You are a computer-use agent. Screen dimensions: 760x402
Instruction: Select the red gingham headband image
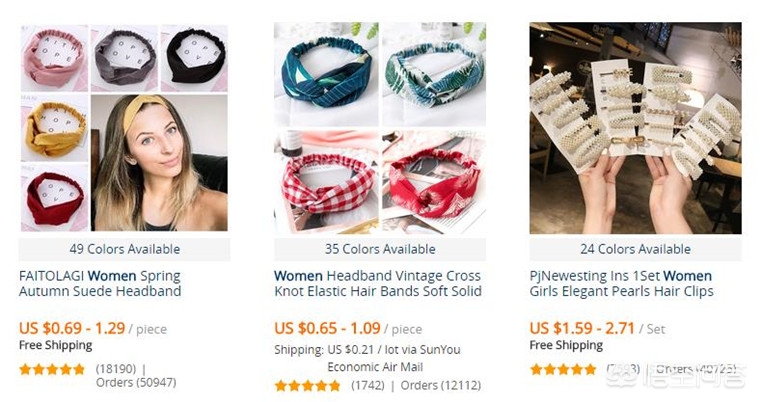[x=326, y=182]
